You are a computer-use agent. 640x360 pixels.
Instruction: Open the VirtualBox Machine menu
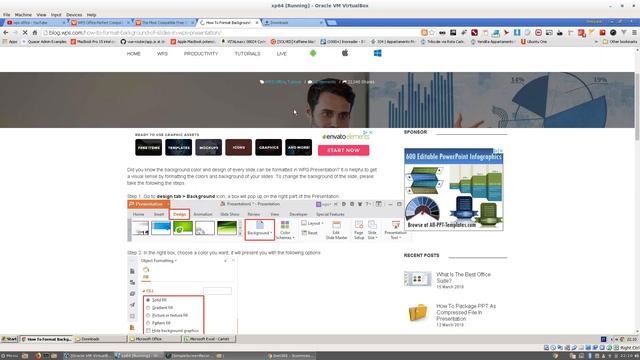click(x=23, y=15)
